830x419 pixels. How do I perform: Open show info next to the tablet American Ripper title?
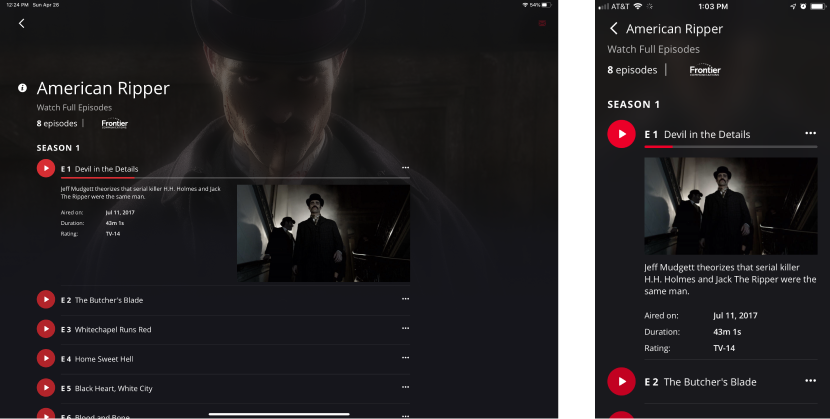(x=22, y=88)
